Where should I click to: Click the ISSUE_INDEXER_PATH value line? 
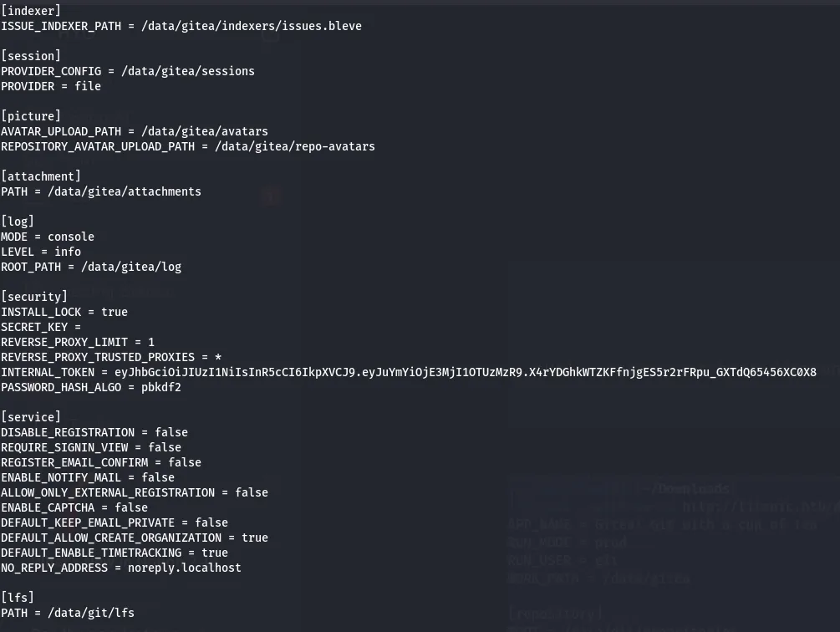click(181, 26)
